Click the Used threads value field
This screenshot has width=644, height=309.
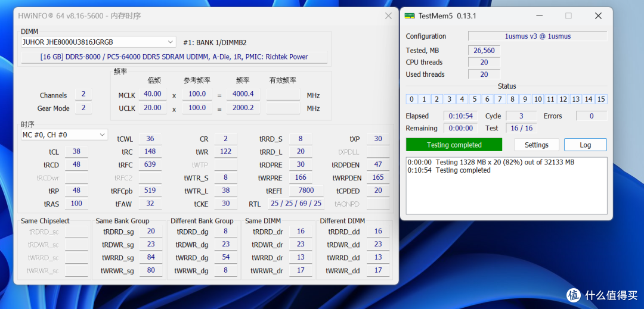point(484,74)
